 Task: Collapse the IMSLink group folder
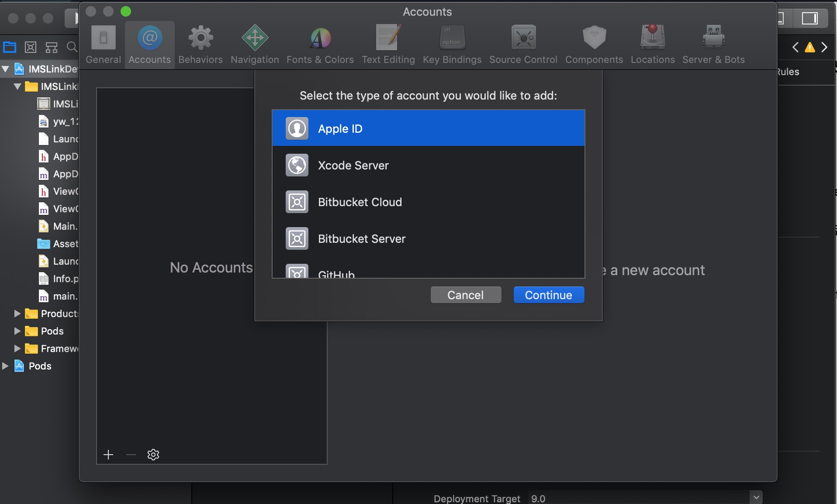tap(17, 86)
